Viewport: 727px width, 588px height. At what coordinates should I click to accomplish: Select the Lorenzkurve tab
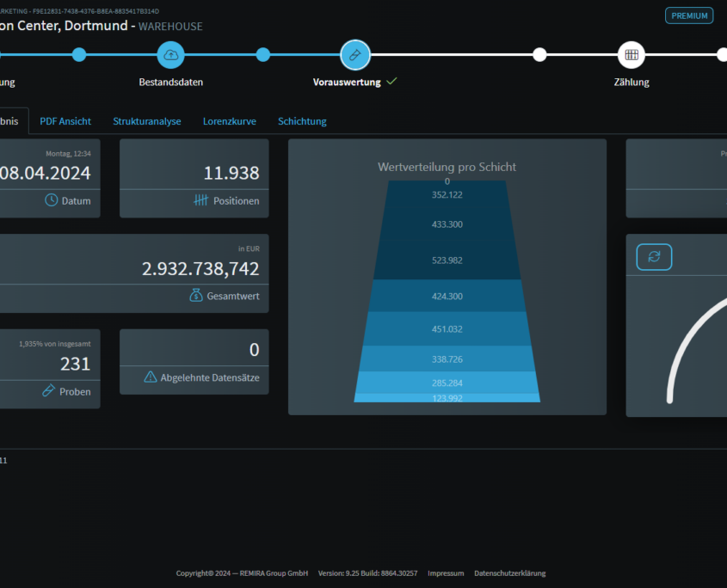pyautogui.click(x=229, y=121)
